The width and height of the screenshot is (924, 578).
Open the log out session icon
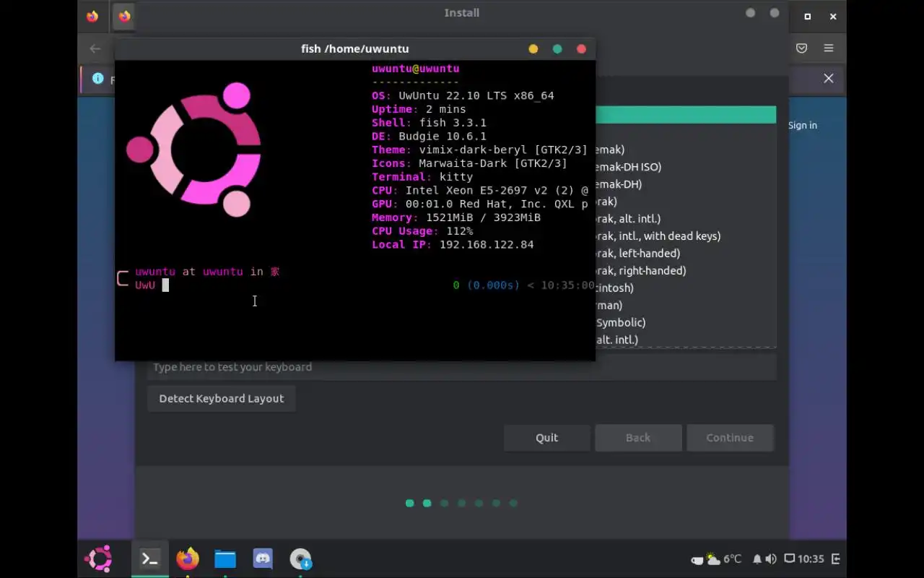point(836,558)
